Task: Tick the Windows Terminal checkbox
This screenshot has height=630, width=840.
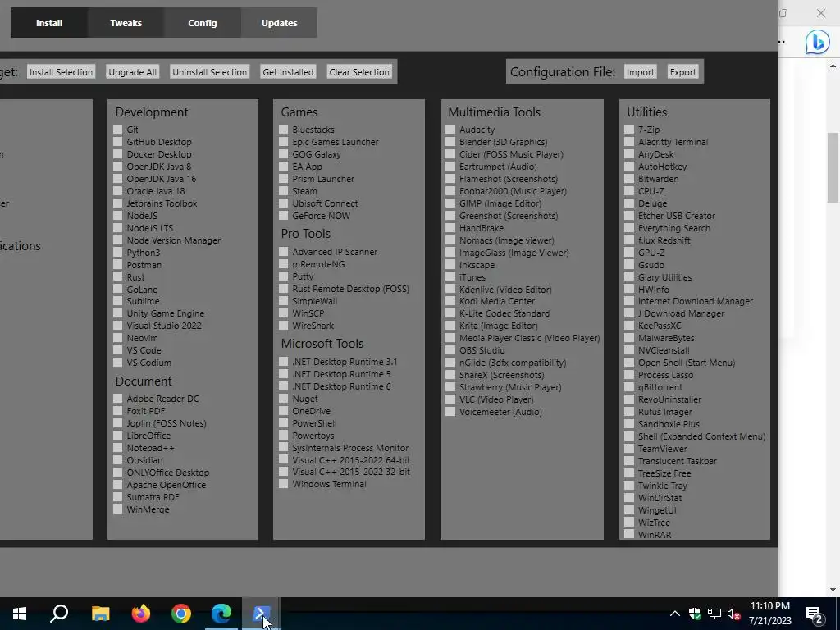Action: tap(283, 484)
